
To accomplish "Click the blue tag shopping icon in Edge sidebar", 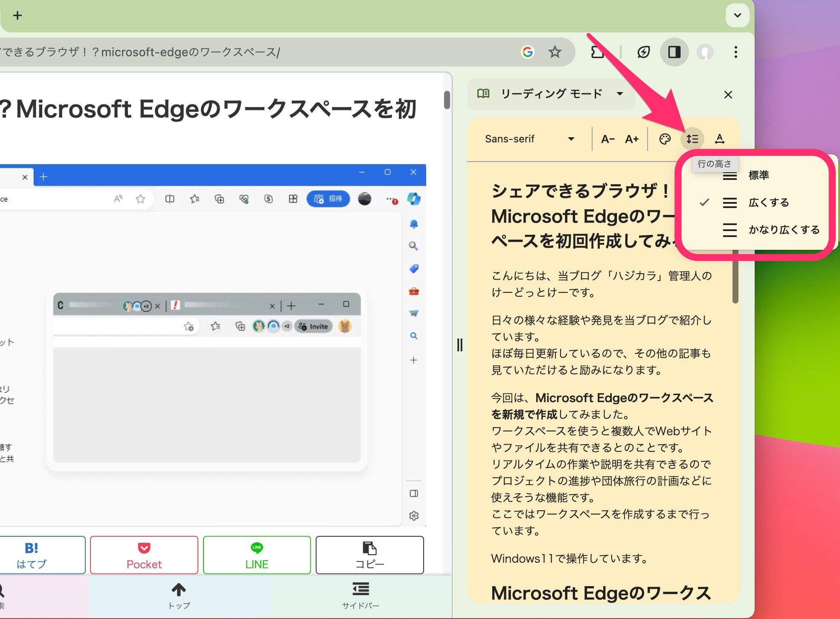I will pos(414,269).
